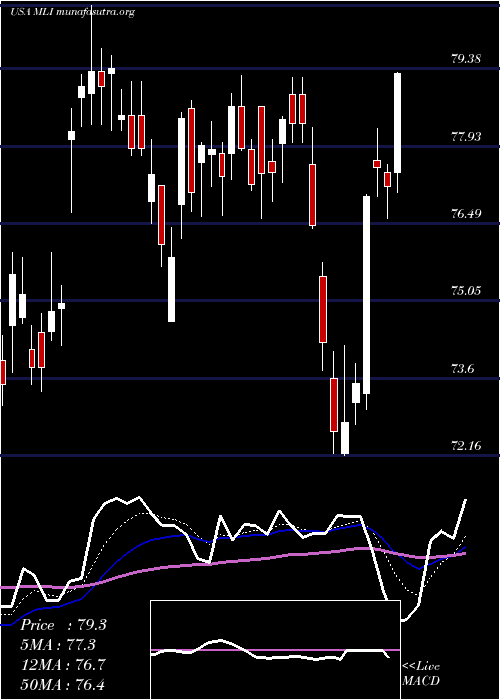Click the Price : 79.3 readout
The width and height of the screenshot is (500, 700).
click(63, 625)
